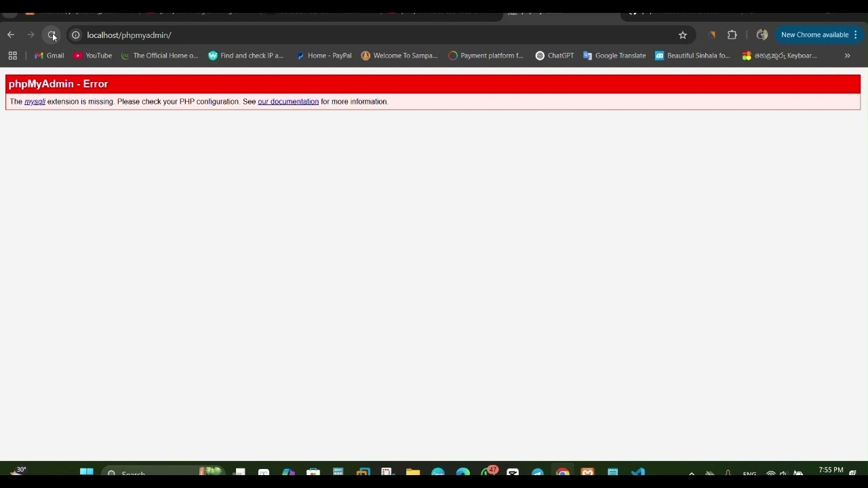This screenshot has height=488, width=868.
Task: Click the phpMyAdmin - Error heading
Action: (58, 84)
